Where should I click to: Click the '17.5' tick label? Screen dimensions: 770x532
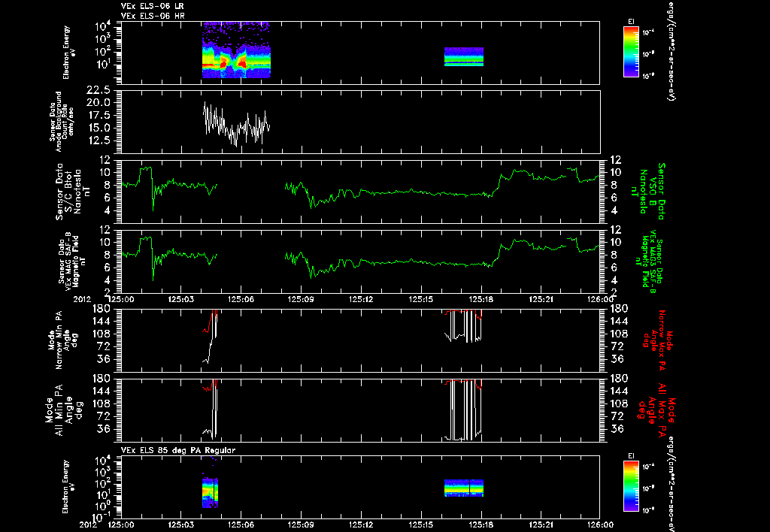97,115
